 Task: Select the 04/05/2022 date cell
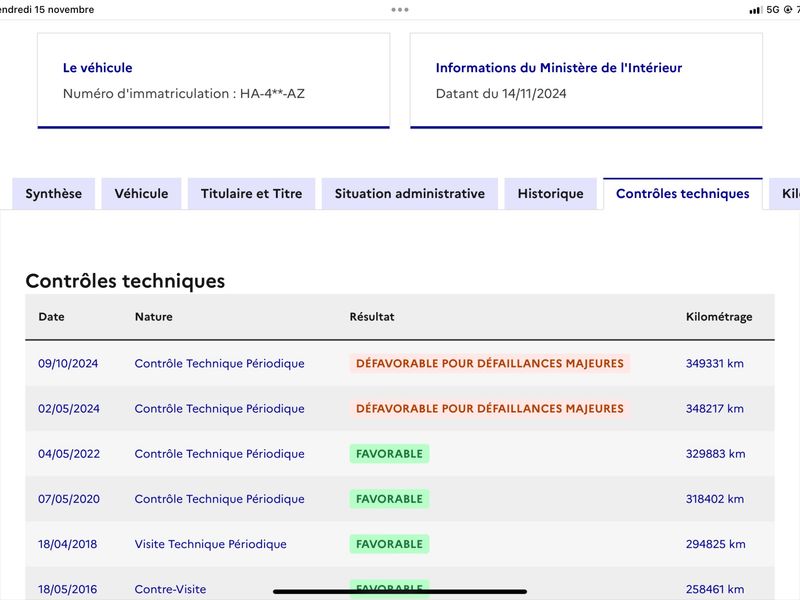[69, 454]
